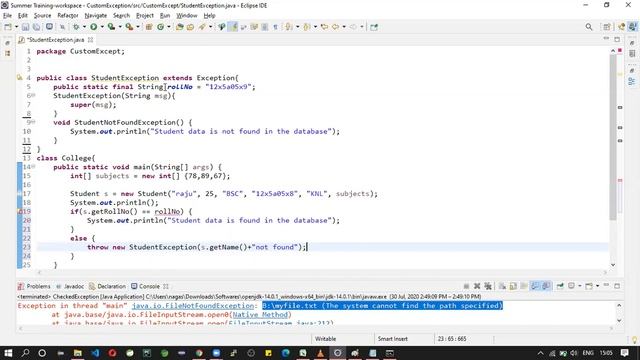Screen dimensions: 640x360
Task: Click the java.io.FileNotFoundException link in the console
Action: tap(193, 306)
